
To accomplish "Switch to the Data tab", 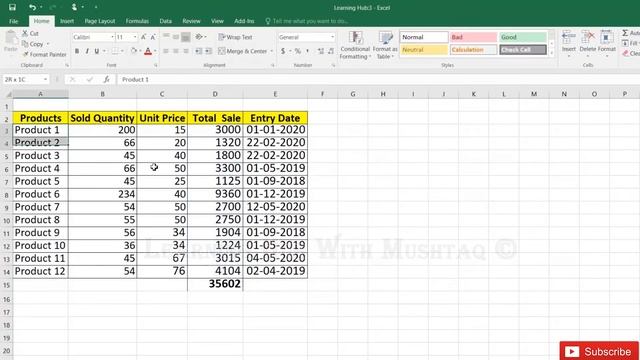I will pyautogui.click(x=165, y=21).
